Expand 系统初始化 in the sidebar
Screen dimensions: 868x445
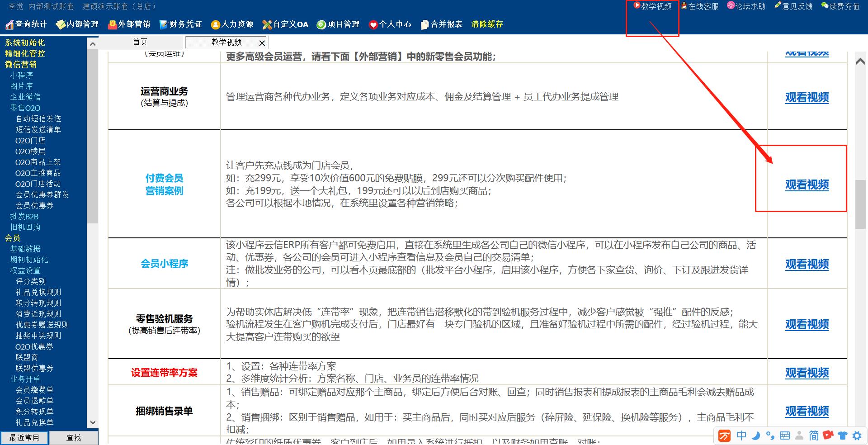pos(25,43)
